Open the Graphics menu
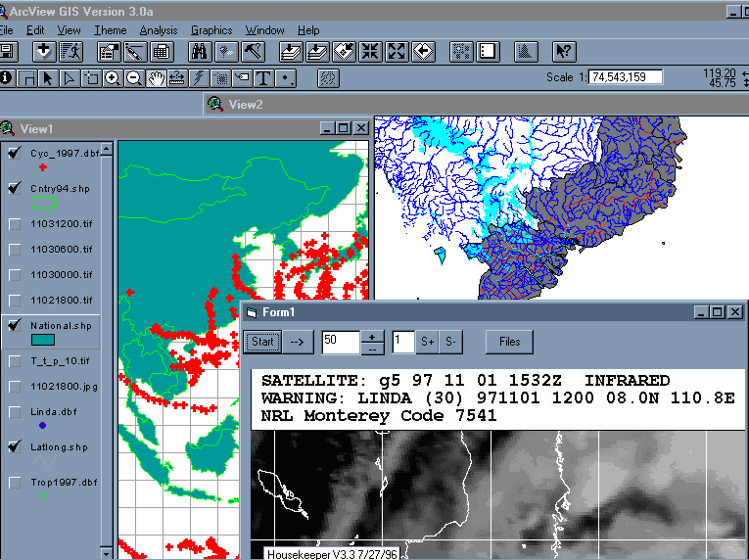Image resolution: width=749 pixels, height=560 pixels. pyautogui.click(x=211, y=30)
